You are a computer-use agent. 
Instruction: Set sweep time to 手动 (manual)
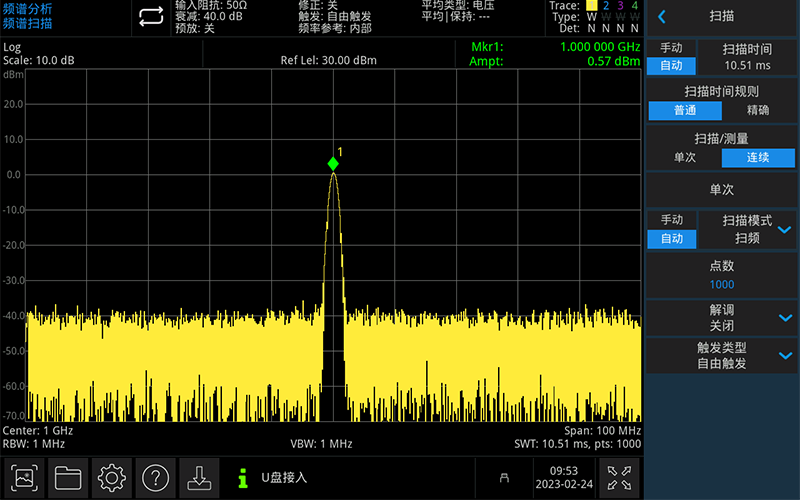point(671,49)
